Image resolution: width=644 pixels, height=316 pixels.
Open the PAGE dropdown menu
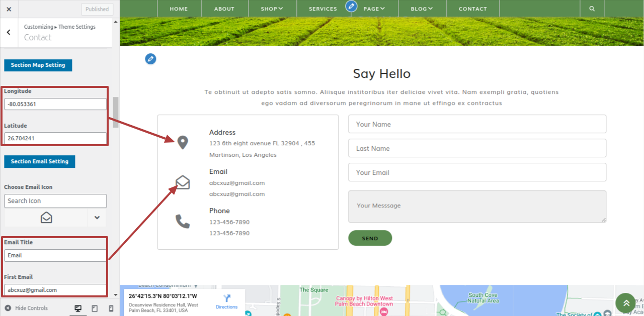tap(374, 9)
